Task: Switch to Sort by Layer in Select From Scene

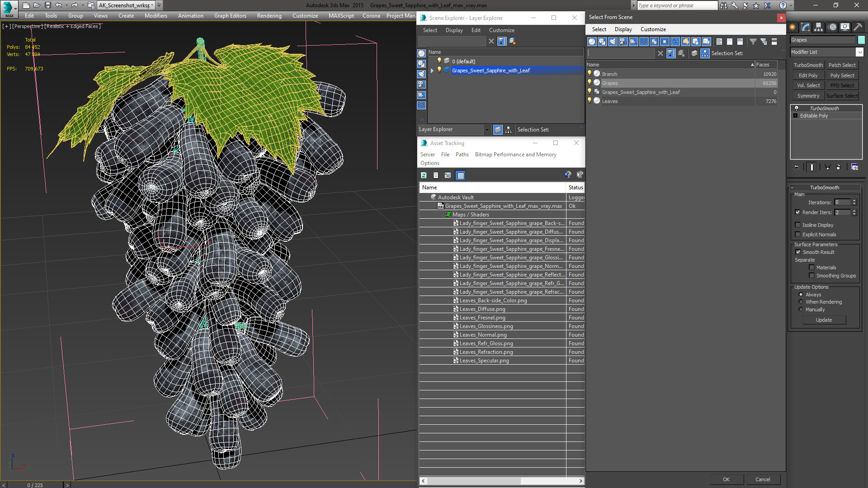Action: 694,53
